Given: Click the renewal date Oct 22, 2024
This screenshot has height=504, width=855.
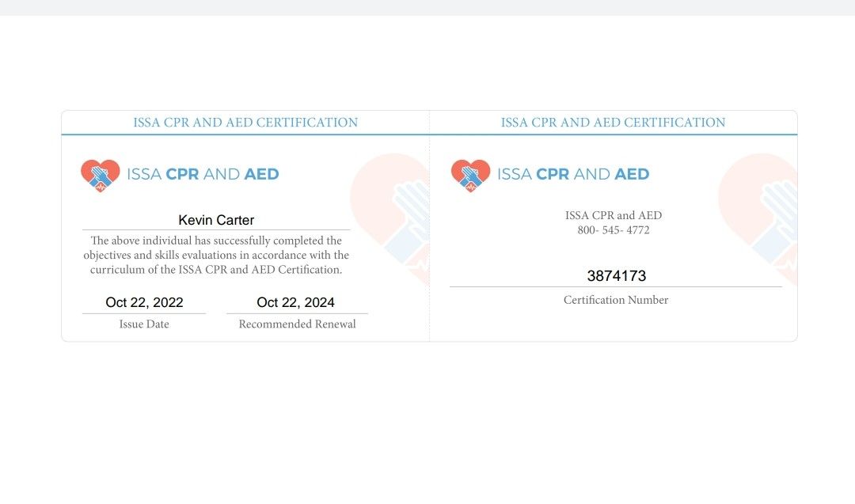Looking at the screenshot, I should click(x=295, y=302).
